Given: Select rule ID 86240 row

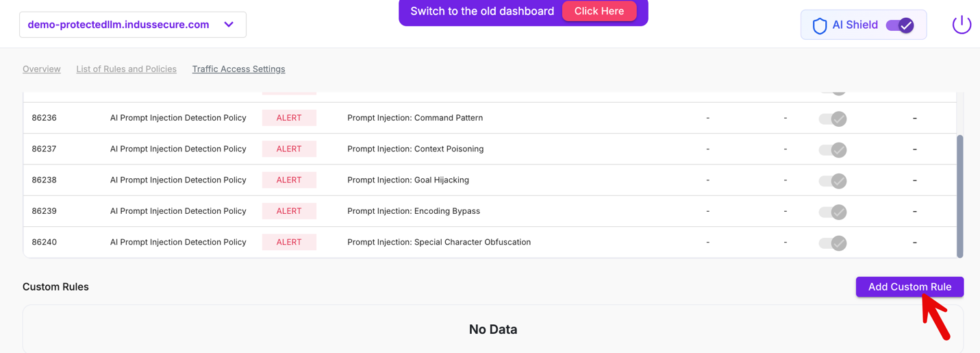Looking at the screenshot, I should point(45,242).
